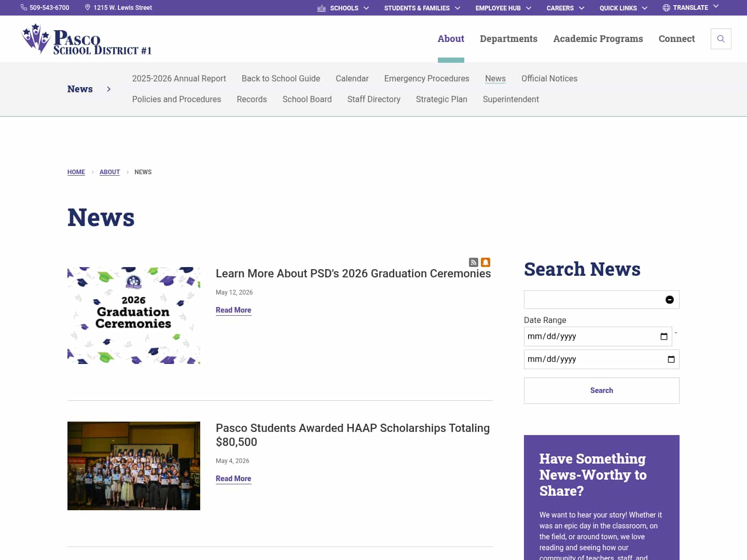Click 'Have Something News-Worthy to Share?' heading

click(x=593, y=475)
